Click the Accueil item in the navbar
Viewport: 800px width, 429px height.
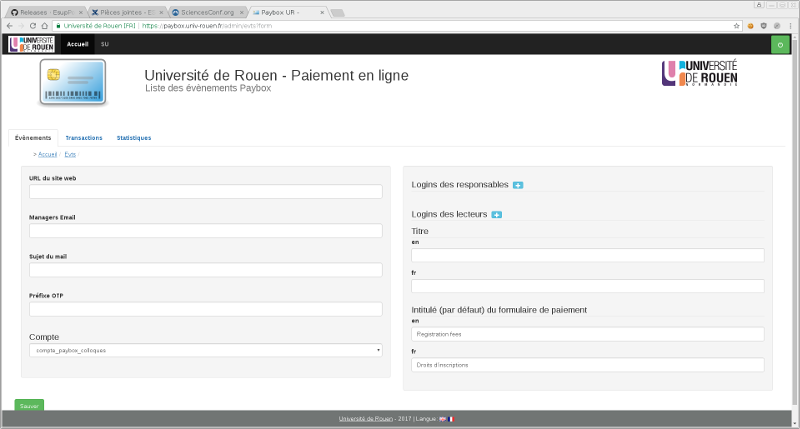pos(77,45)
